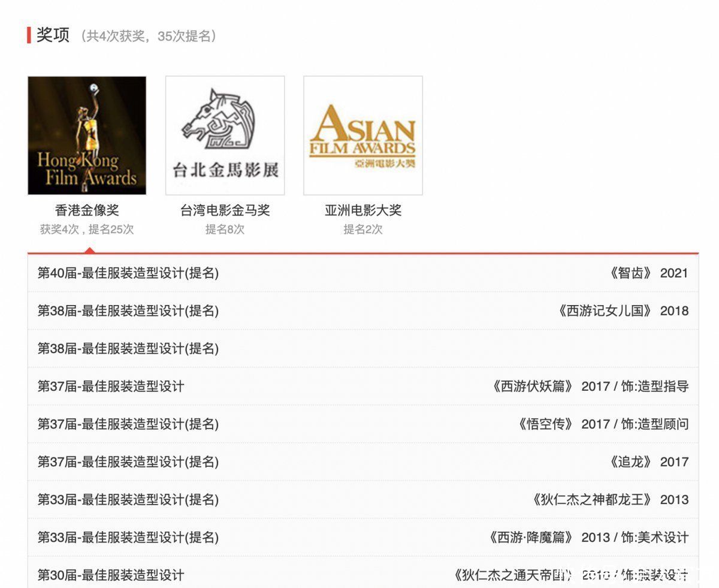The image size is (719, 588).
Task: Open the film link 《西游·降魔篇》
Action: point(530,538)
